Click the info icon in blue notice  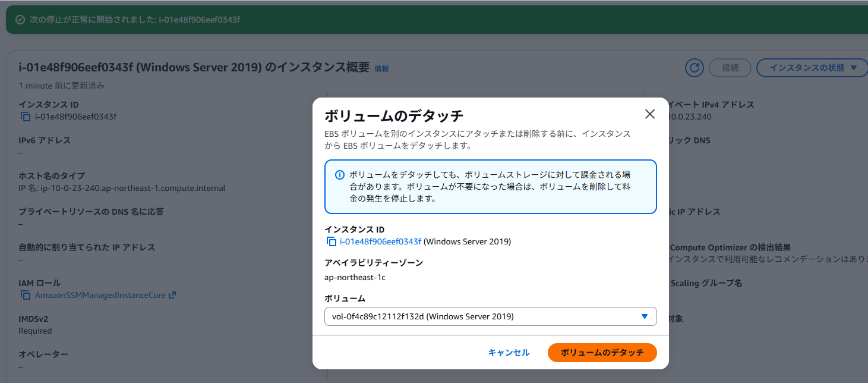pyautogui.click(x=340, y=175)
